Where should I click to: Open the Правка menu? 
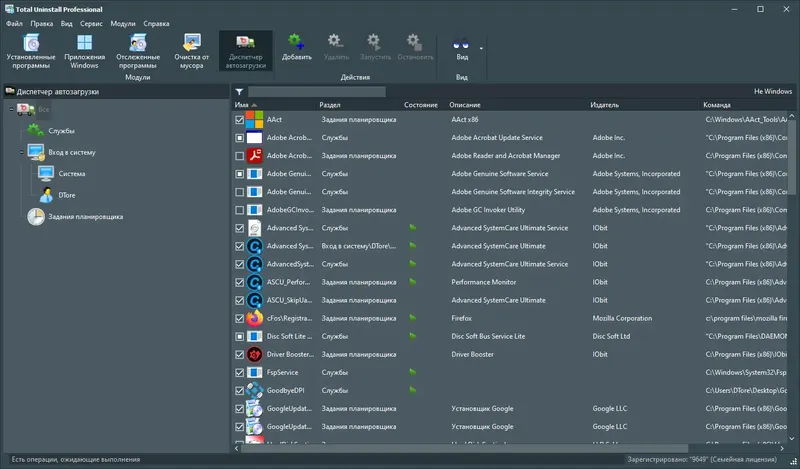pos(41,23)
